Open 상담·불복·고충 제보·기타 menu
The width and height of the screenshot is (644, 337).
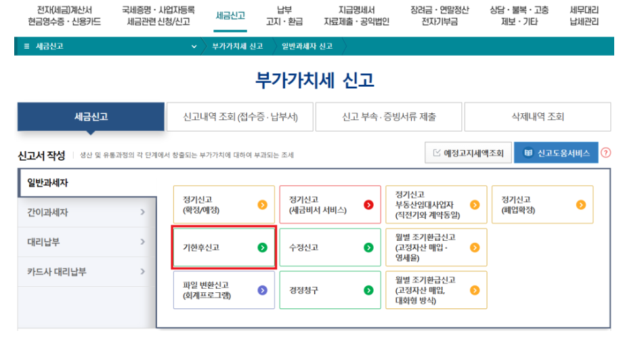click(x=519, y=16)
